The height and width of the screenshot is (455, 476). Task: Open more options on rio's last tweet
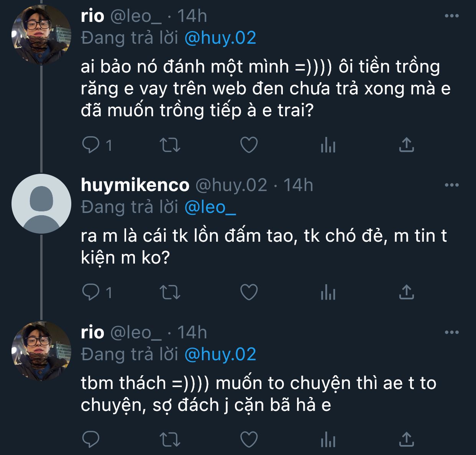click(451, 332)
